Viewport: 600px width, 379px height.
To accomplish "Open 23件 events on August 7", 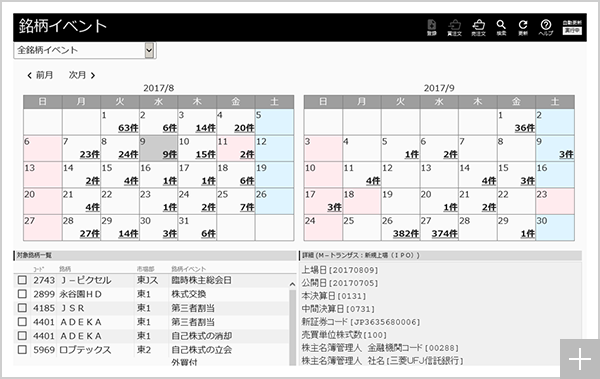I will tap(90, 154).
